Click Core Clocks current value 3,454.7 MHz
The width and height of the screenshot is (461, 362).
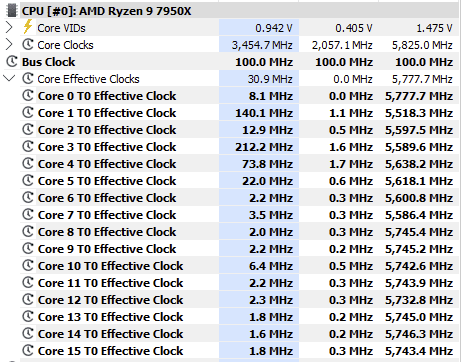[x=262, y=45]
